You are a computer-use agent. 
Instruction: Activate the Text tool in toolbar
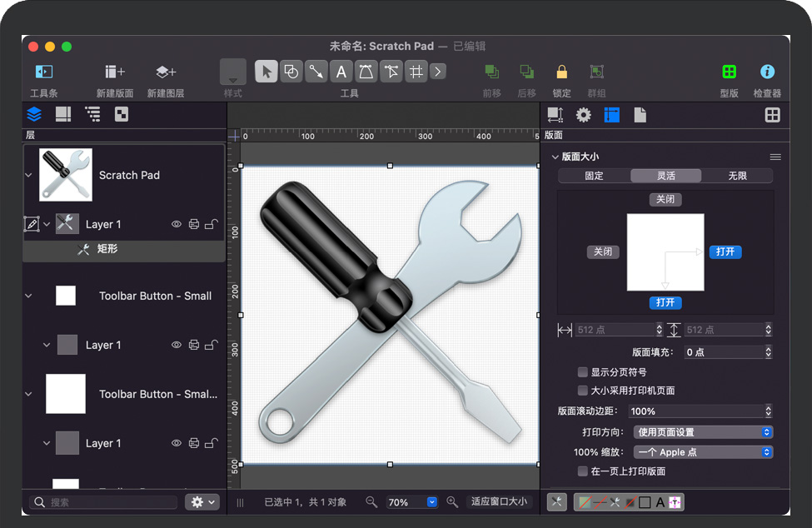tap(341, 72)
